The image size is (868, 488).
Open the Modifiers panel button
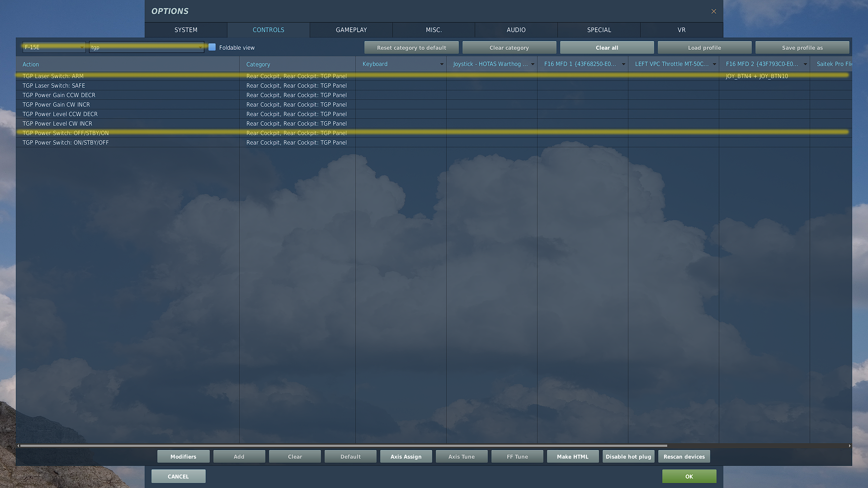pos(184,456)
